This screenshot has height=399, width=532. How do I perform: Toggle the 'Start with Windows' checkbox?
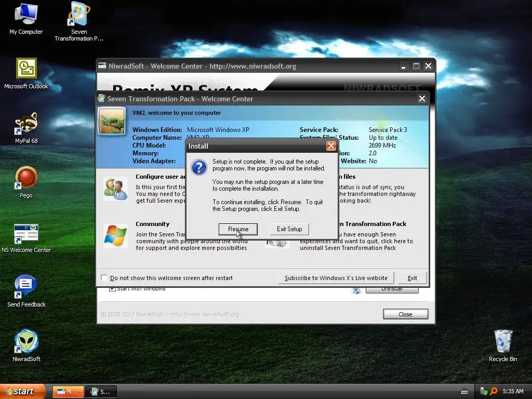coord(112,289)
